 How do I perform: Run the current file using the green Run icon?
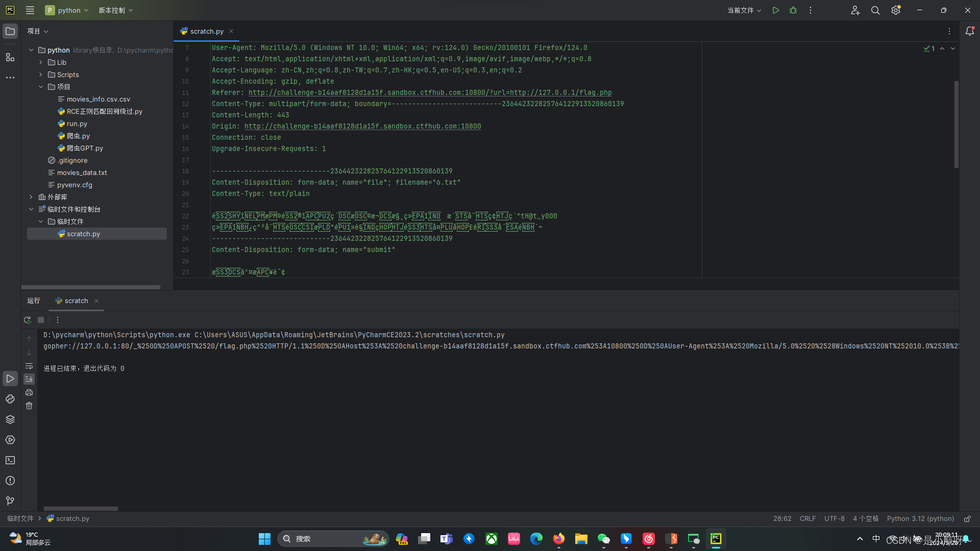coord(776,10)
